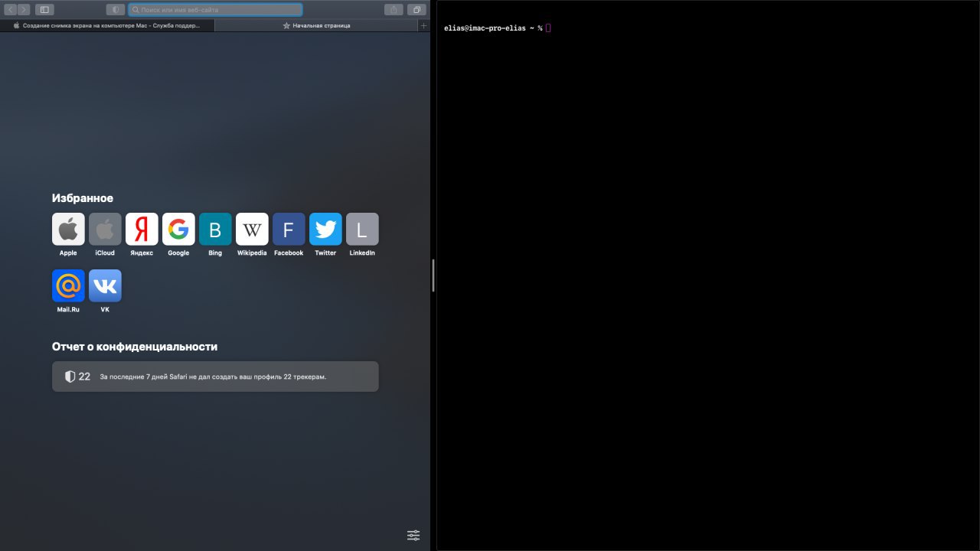Focus the Safari address search field
The width and height of the screenshot is (980, 551).
pyautogui.click(x=215, y=10)
